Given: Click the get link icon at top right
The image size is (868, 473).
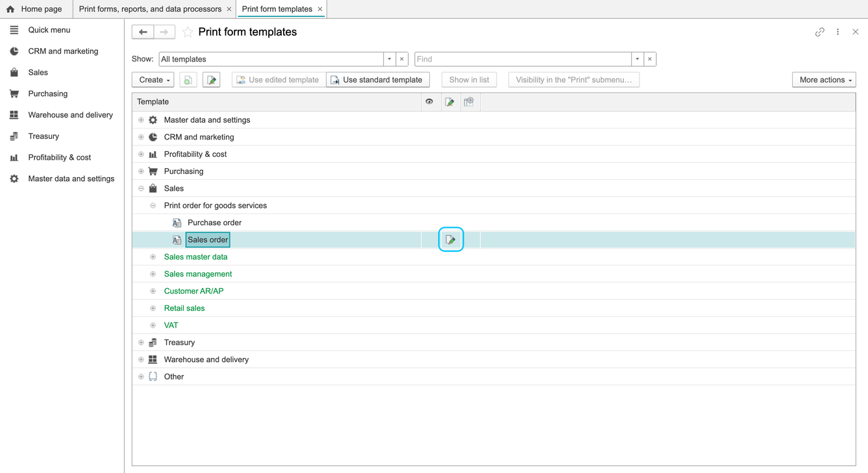Looking at the screenshot, I should coord(820,32).
